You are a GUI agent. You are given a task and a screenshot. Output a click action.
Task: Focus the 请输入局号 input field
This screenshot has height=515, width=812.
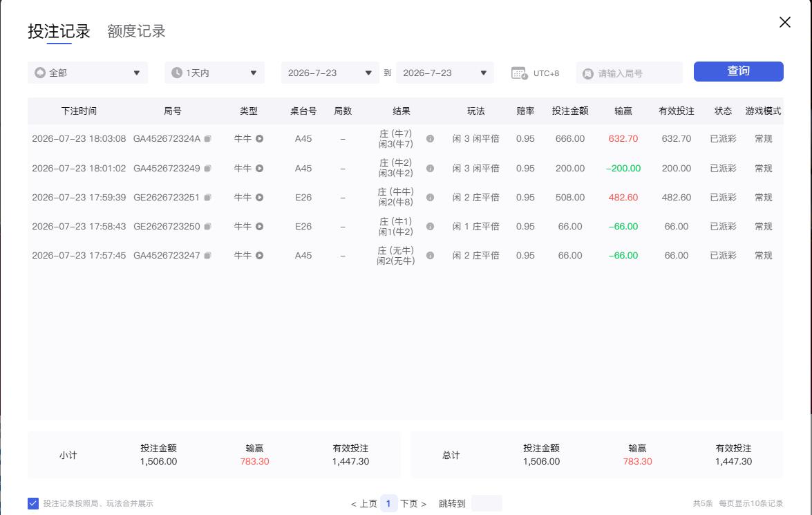click(x=629, y=73)
